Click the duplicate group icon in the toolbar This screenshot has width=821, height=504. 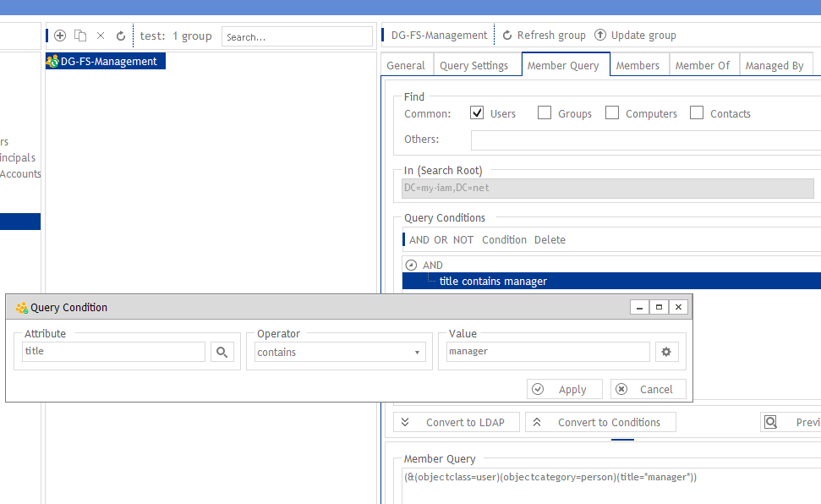coord(79,36)
